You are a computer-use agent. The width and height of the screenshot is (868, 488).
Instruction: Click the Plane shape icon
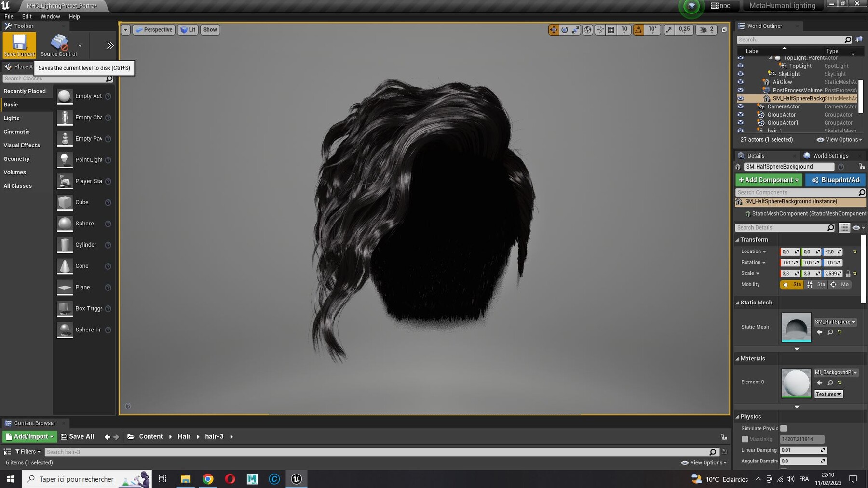tap(65, 287)
